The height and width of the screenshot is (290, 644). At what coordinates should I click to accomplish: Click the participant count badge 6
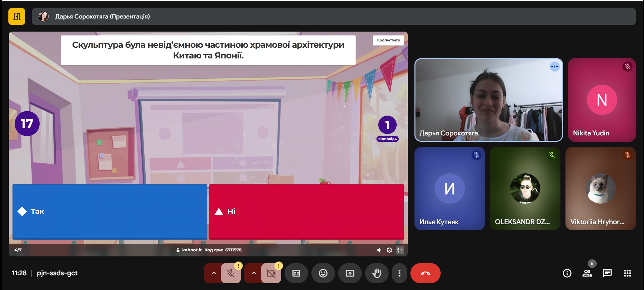[592, 264]
